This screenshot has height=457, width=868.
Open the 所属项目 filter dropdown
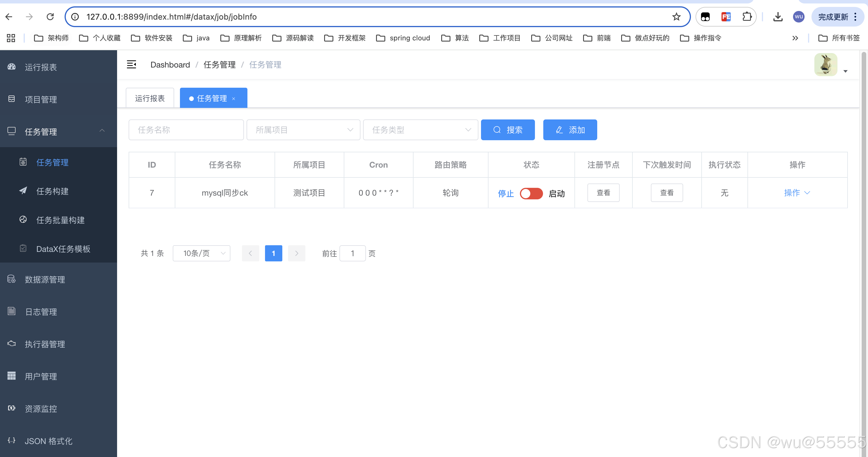pos(303,130)
